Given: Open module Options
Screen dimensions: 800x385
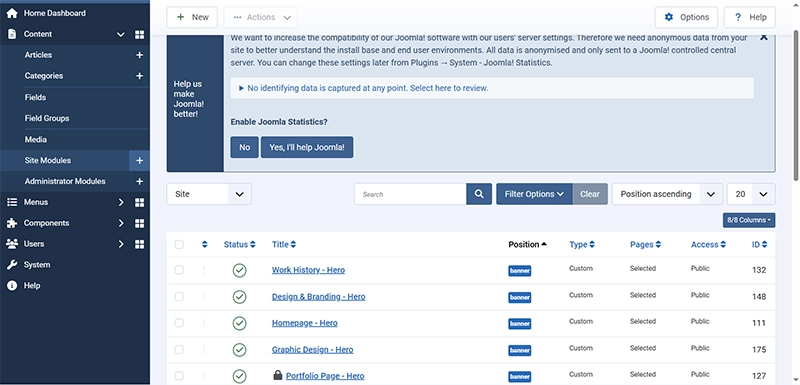Looking at the screenshot, I should 686,17.
